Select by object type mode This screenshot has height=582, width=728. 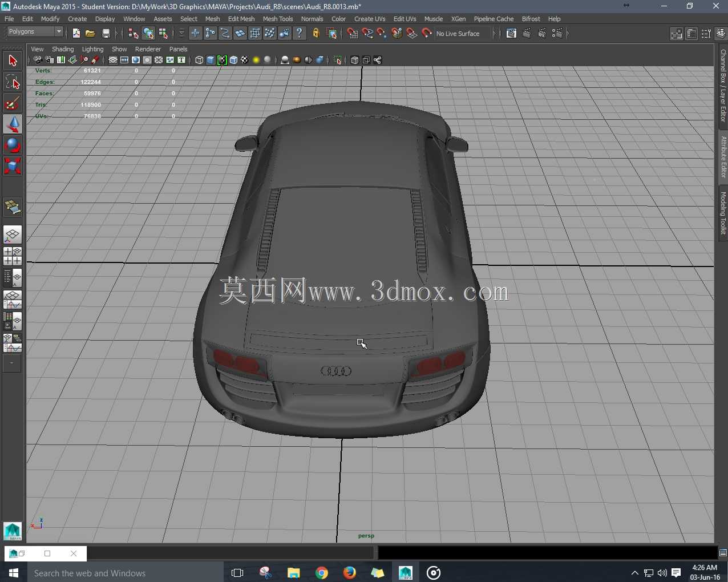[x=148, y=34]
